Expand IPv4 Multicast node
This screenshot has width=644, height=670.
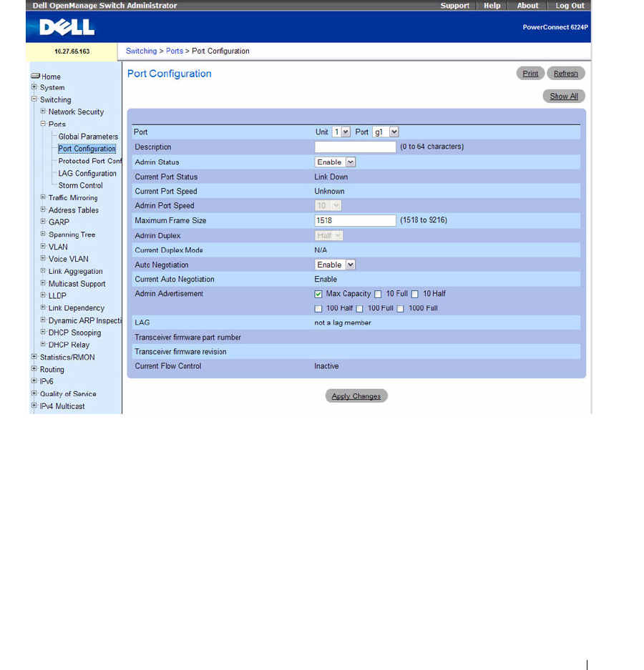coord(34,405)
